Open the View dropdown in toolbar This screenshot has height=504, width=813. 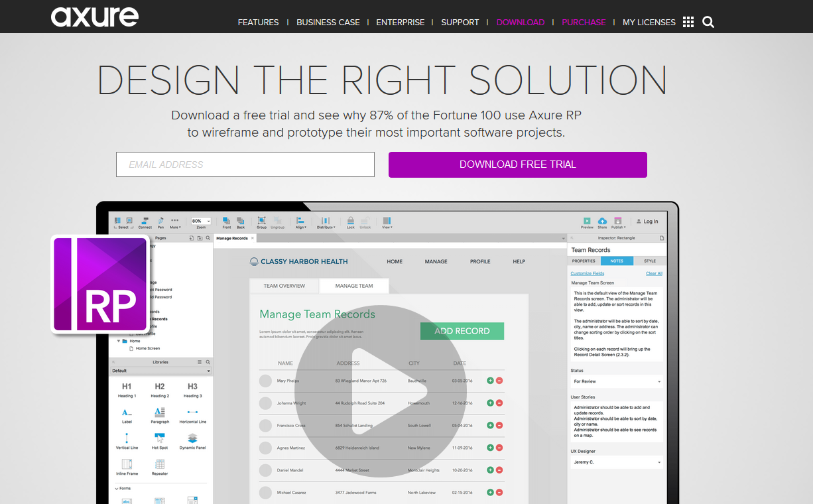387,222
